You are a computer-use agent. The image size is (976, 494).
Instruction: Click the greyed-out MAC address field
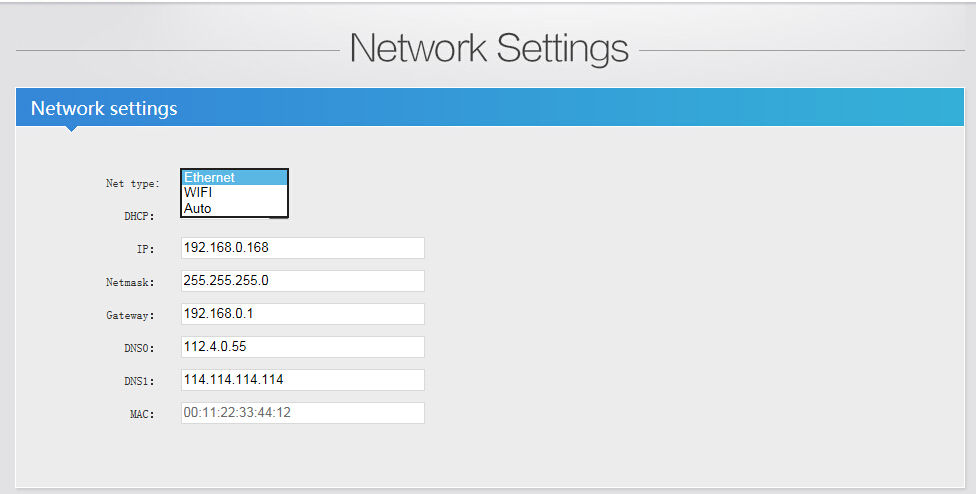pyautogui.click(x=302, y=413)
